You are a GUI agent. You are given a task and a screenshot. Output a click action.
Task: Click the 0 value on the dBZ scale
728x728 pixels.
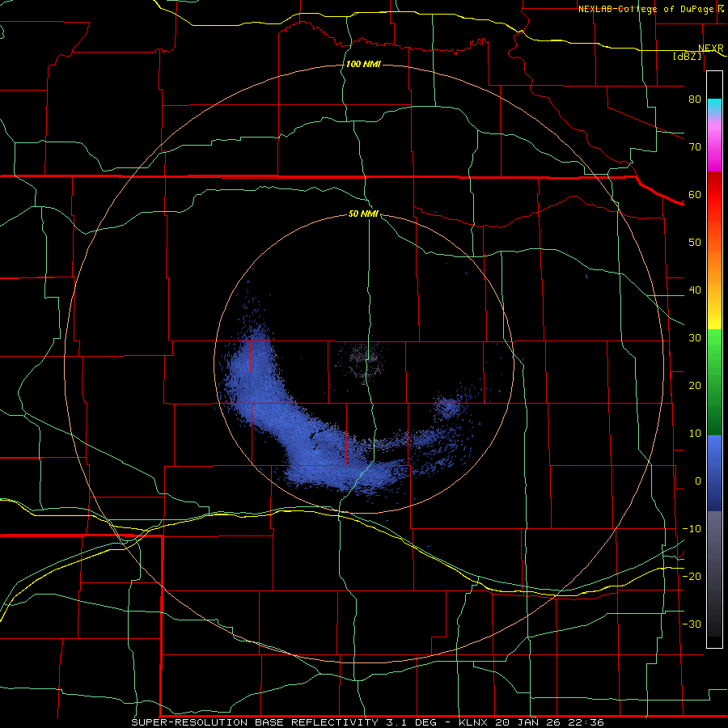click(698, 481)
